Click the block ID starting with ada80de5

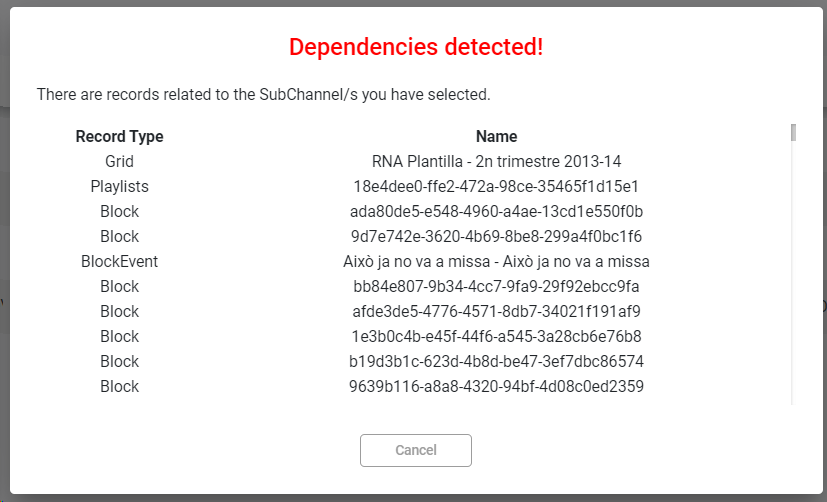[496, 212]
